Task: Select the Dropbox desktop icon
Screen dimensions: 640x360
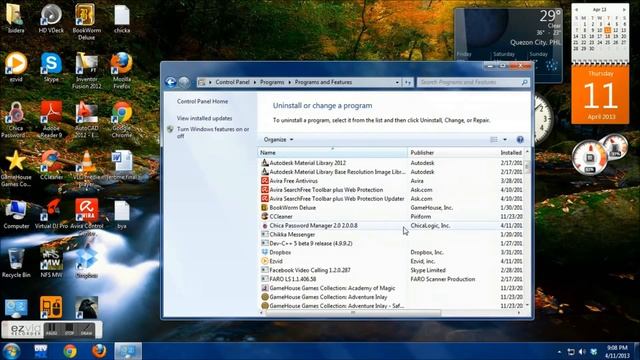Action: pos(87,263)
